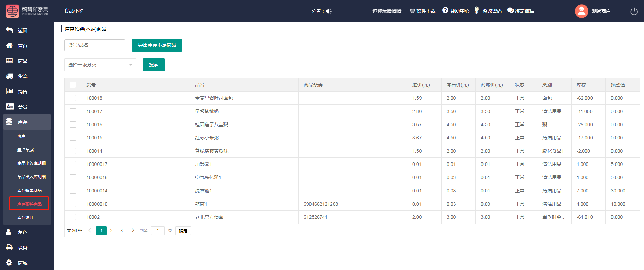The height and width of the screenshot is (270, 644).
Task: Open the home icon in sidebar
Action: coord(9,45)
